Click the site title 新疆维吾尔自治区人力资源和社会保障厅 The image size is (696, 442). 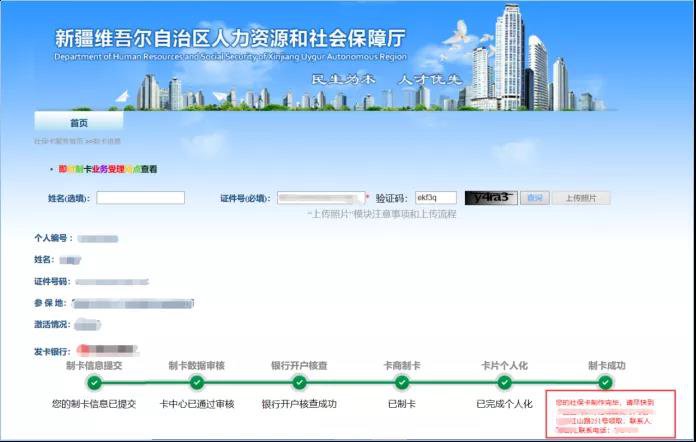click(x=230, y=39)
